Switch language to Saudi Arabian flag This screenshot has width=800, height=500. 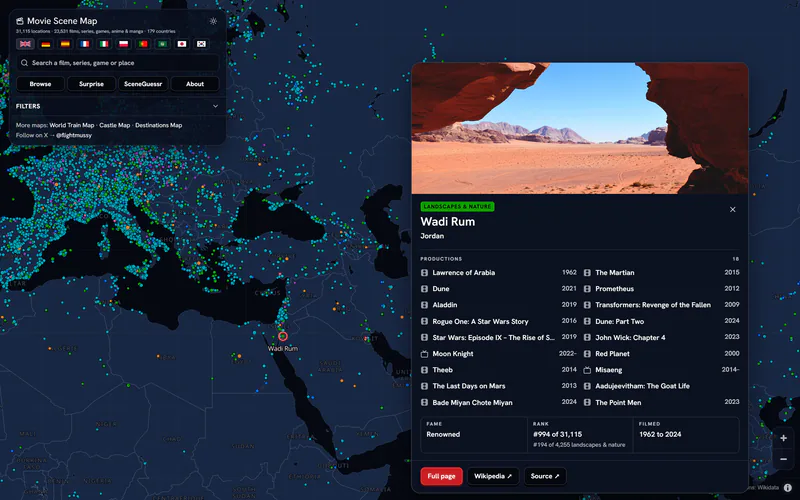pyautogui.click(x=162, y=44)
